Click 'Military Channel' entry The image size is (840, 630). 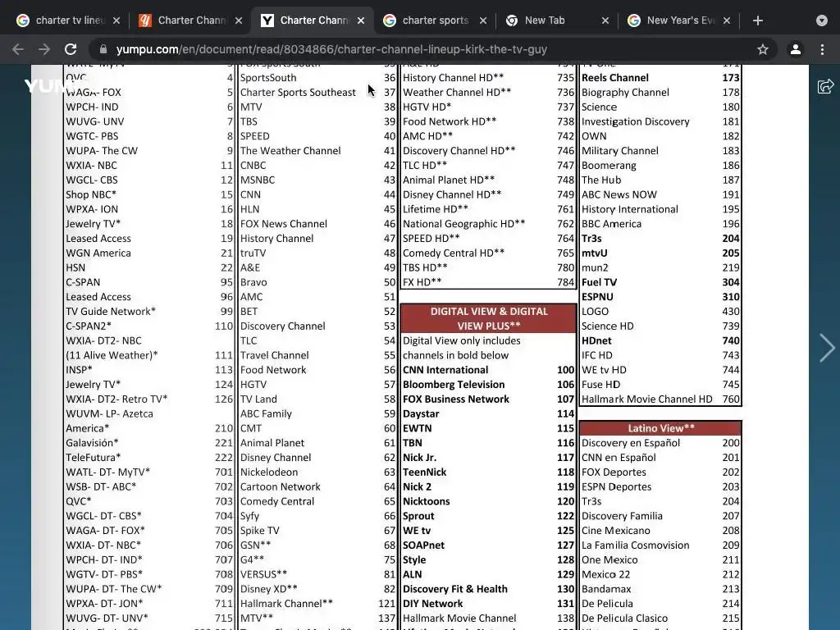coord(620,151)
